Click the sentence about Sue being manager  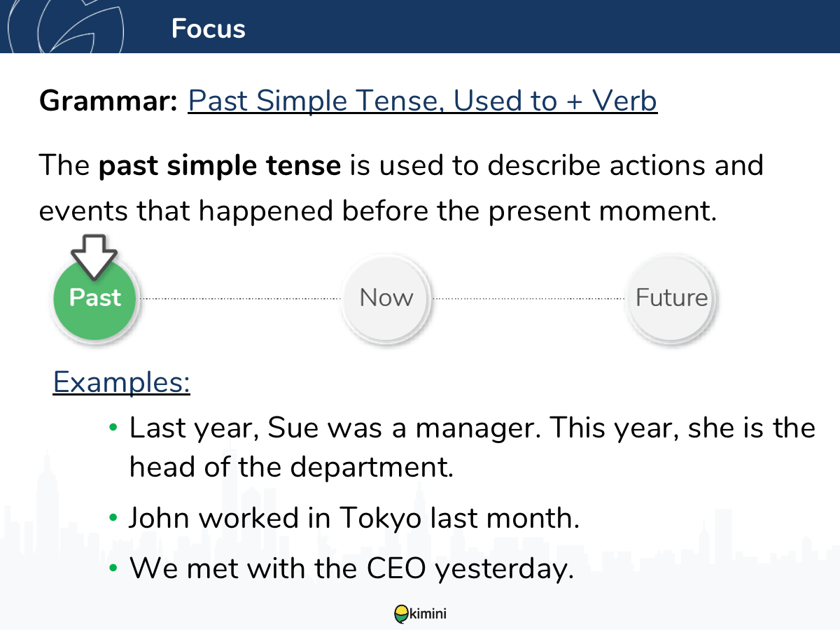(472, 447)
